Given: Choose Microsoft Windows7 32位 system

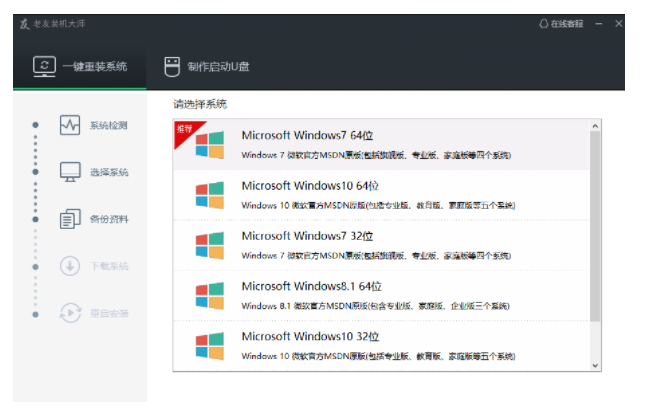Looking at the screenshot, I should click(x=381, y=245).
